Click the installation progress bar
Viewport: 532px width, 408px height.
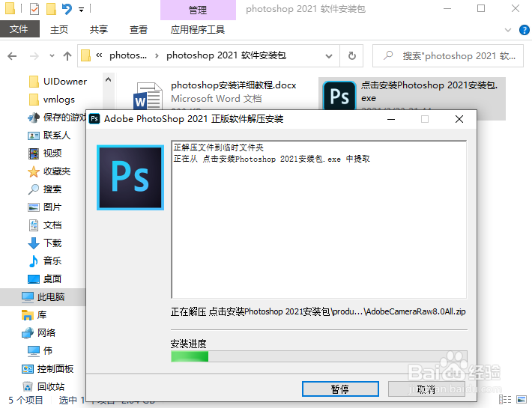coord(319,356)
